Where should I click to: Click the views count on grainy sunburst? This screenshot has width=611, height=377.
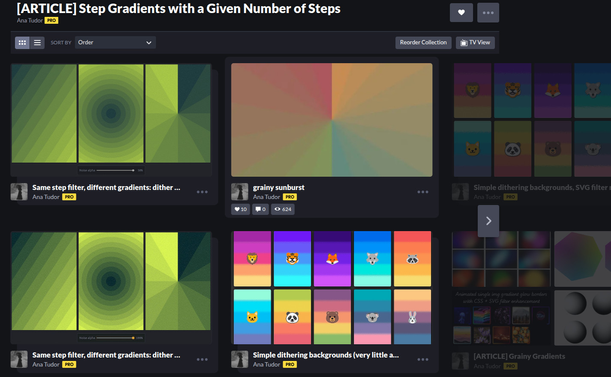(283, 209)
